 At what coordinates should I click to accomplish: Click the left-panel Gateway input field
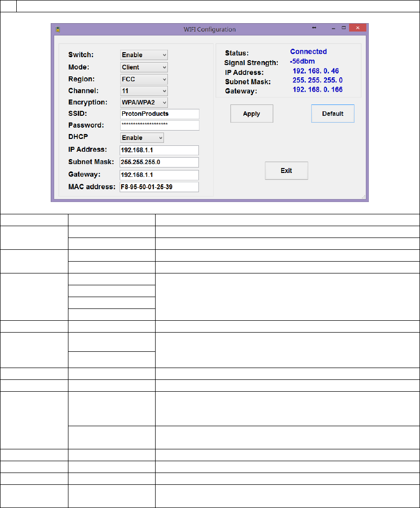pos(159,175)
